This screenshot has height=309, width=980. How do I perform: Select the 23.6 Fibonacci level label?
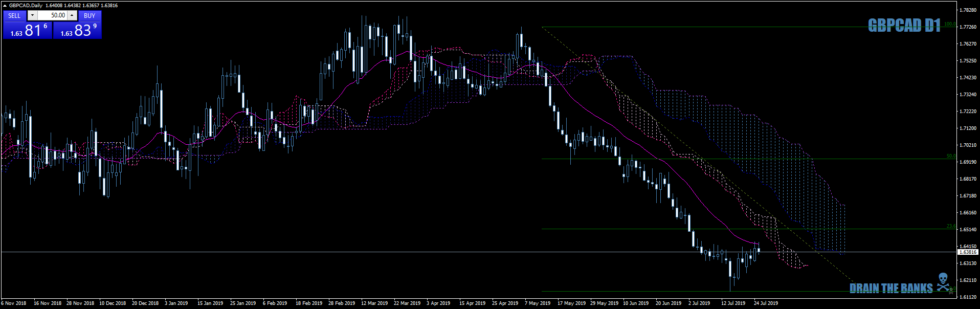pyautogui.click(x=951, y=226)
